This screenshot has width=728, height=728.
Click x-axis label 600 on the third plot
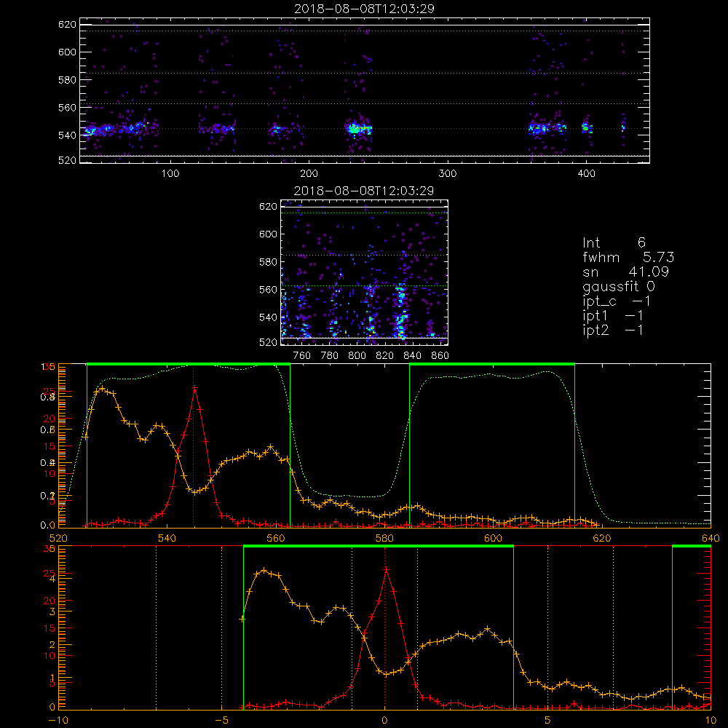(x=493, y=539)
